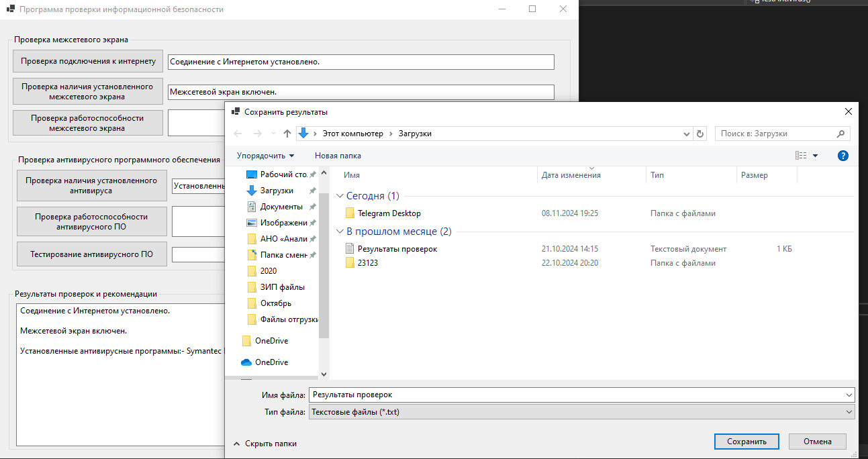Click the Back arrow in save dialog
The image size is (868, 459).
pos(238,134)
